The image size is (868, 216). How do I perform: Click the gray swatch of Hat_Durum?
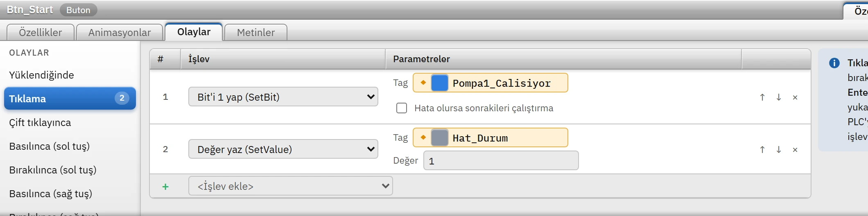pos(440,137)
